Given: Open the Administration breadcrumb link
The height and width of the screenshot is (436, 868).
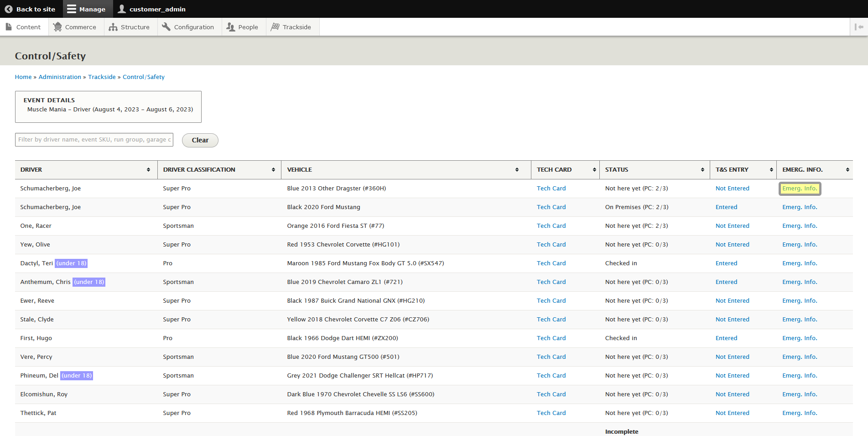Looking at the screenshot, I should pyautogui.click(x=60, y=77).
